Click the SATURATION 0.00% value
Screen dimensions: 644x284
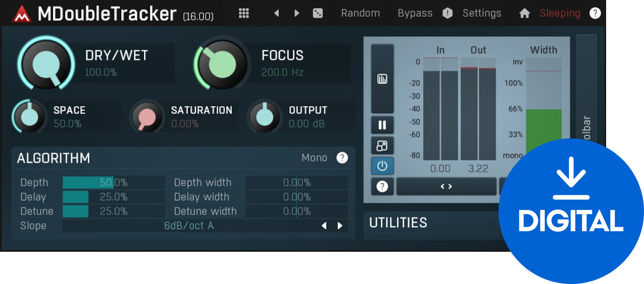pyautogui.click(x=185, y=124)
